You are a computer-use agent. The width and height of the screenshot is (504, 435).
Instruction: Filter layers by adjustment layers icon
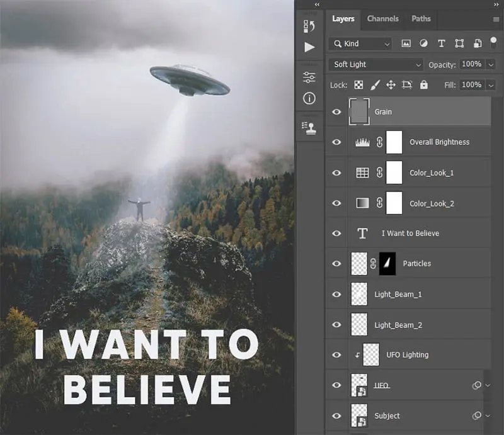point(423,43)
